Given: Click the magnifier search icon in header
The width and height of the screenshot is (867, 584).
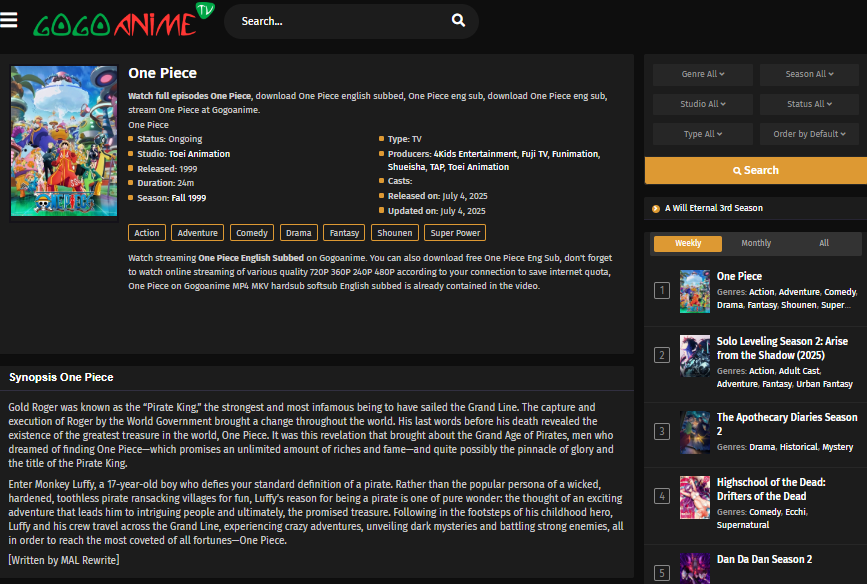Looking at the screenshot, I should [458, 20].
